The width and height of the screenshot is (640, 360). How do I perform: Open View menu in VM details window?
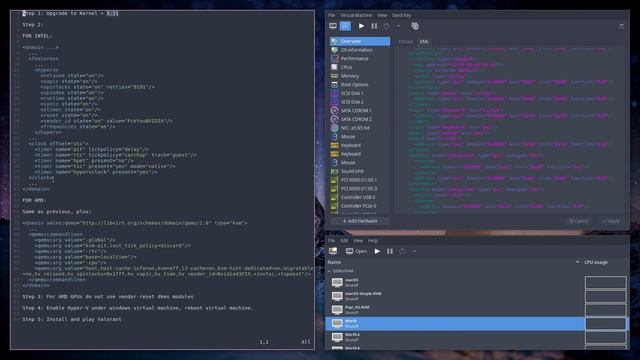click(x=382, y=15)
